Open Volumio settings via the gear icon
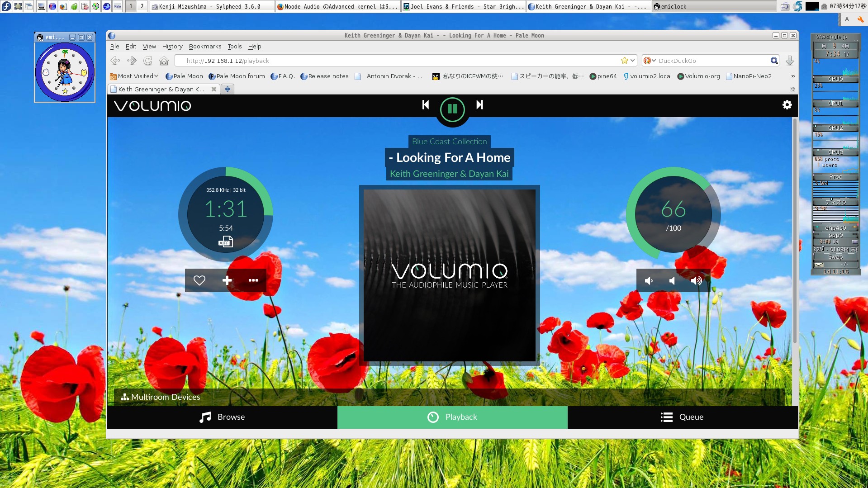The image size is (868, 488). pyautogui.click(x=787, y=104)
